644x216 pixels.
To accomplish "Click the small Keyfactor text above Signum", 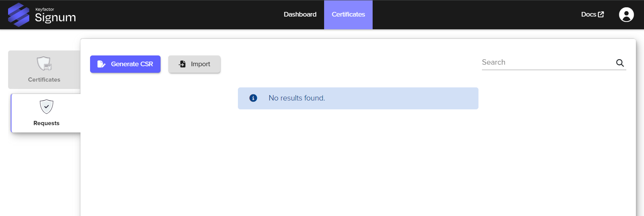I will point(45,9).
